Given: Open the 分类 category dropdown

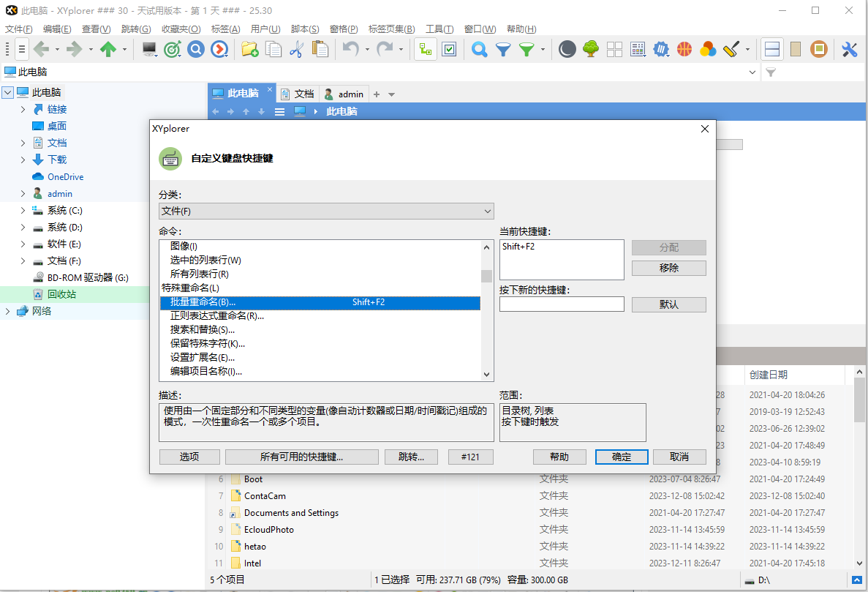Looking at the screenshot, I should 326,211.
